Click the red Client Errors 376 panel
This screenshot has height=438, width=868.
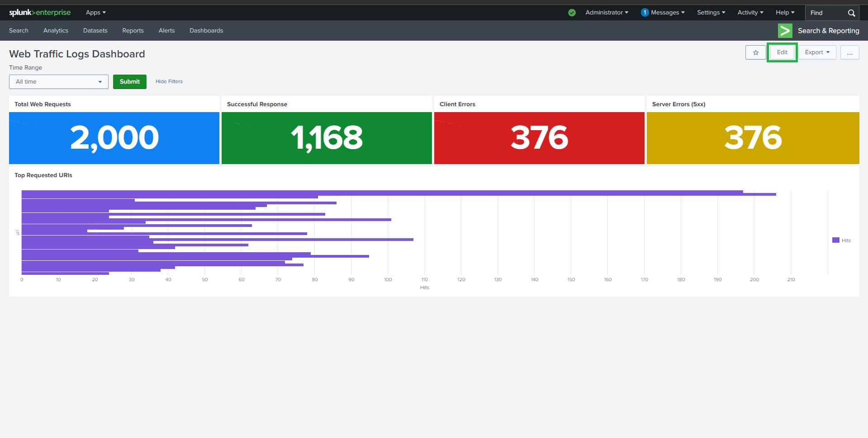pyautogui.click(x=539, y=138)
